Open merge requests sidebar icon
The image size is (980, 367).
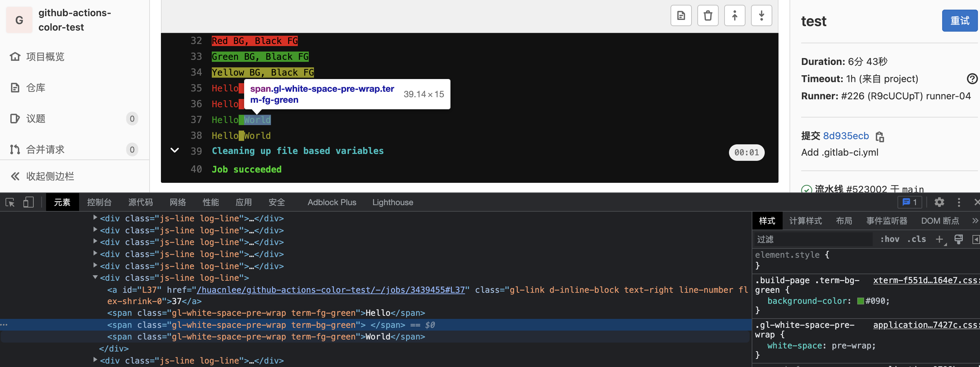15,149
